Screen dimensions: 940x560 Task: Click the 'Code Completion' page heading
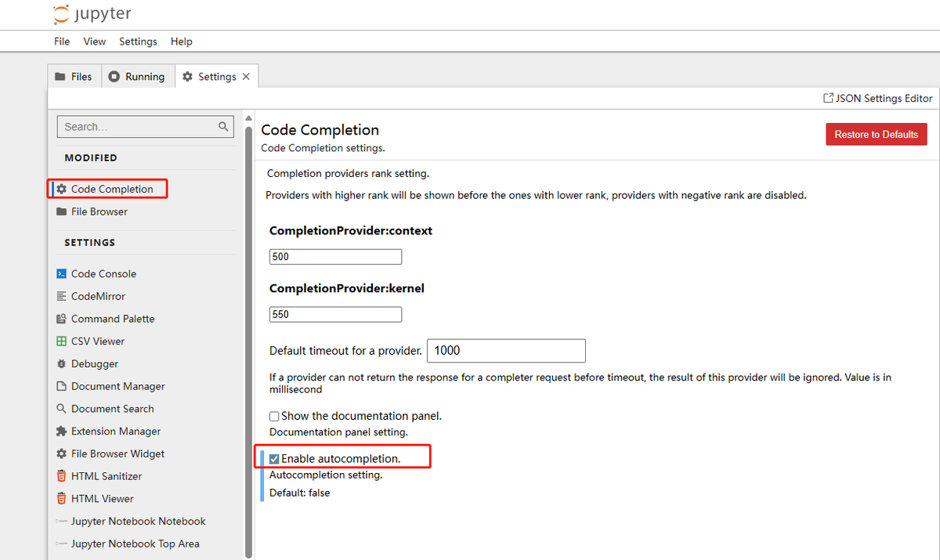point(320,130)
